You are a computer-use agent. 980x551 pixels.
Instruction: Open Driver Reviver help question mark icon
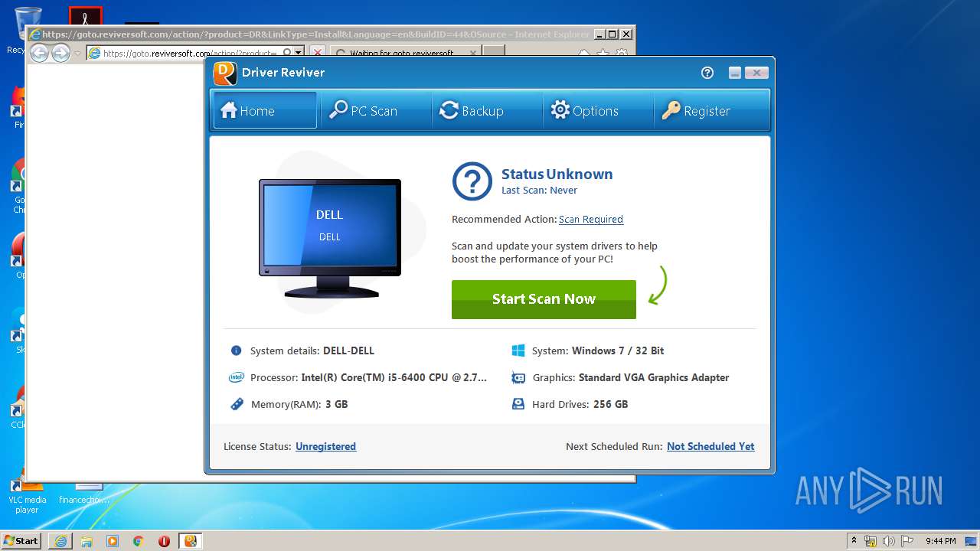(707, 73)
